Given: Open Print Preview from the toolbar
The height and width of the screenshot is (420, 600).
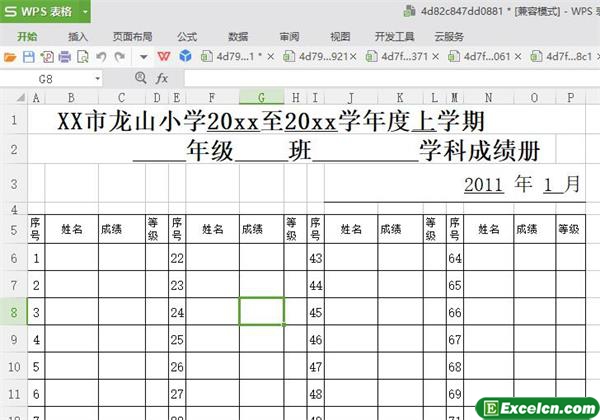Looking at the screenshot, I should pos(83,57).
